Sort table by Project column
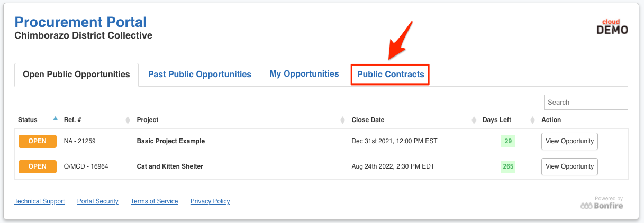Image resolution: width=644 pixels, height=223 pixels. tap(342, 120)
